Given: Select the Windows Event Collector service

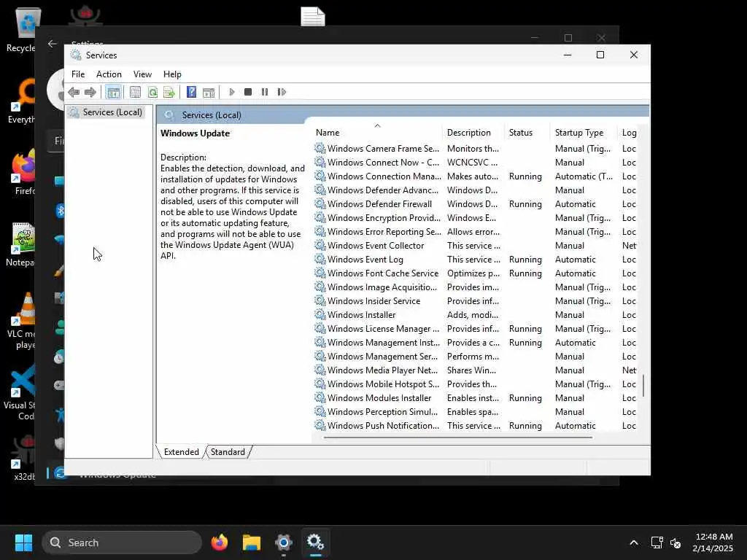Looking at the screenshot, I should (x=476, y=245).
